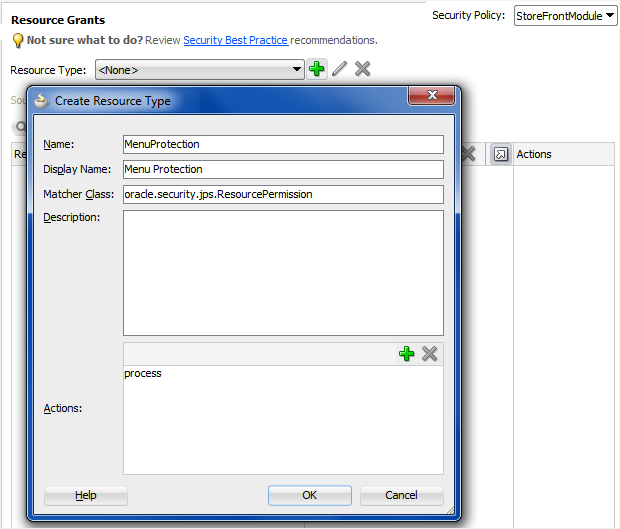
Task: Add an action with the dialog's green plus
Action: (406, 354)
